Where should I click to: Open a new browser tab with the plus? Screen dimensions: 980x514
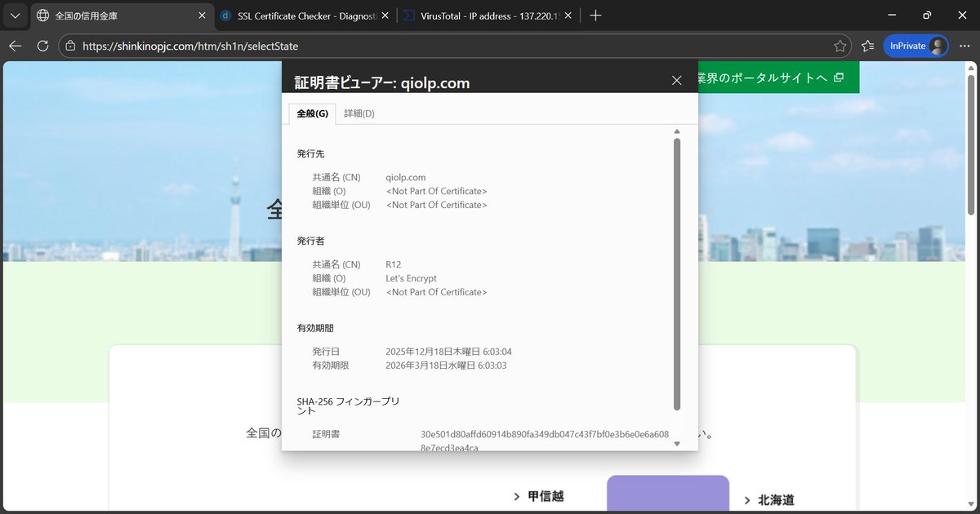(595, 15)
